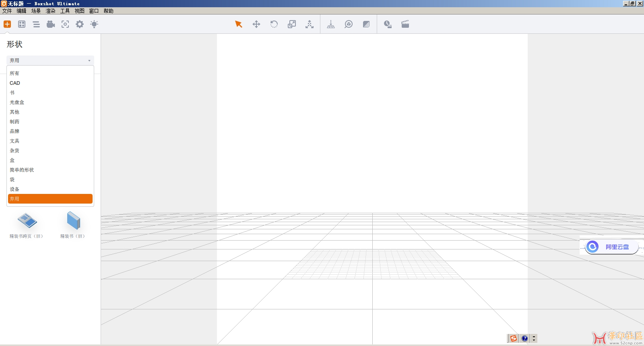Screen dimensions: 644x346
Task: Select the orange arrow selection tool
Action: [x=239, y=24]
